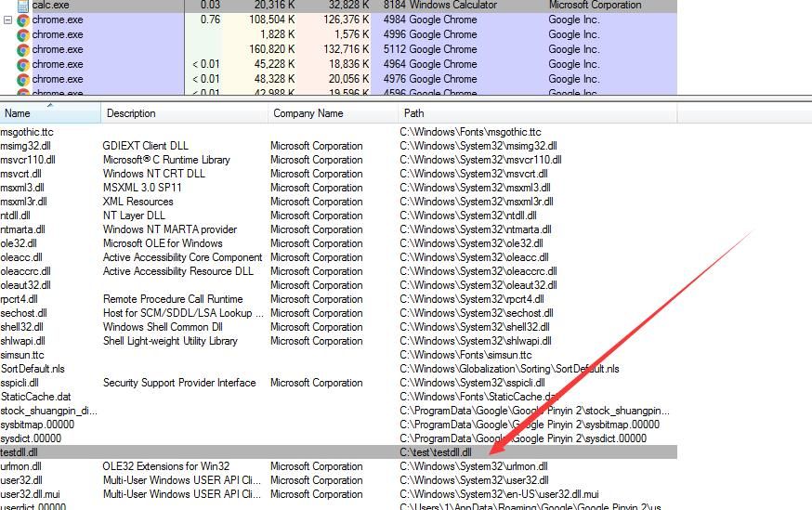Sort DLL list by Name column
This screenshot has height=510, width=812.
pos(50,113)
